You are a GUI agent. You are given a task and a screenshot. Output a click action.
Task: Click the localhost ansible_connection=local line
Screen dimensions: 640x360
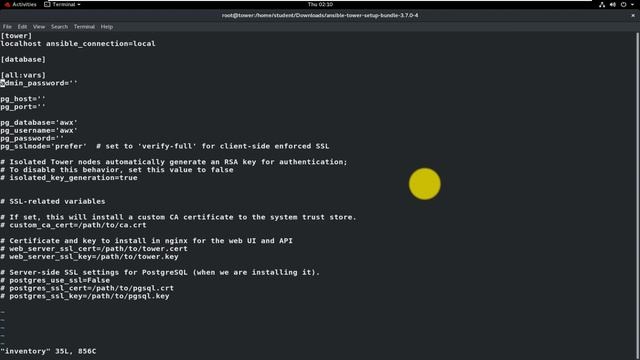78,44
